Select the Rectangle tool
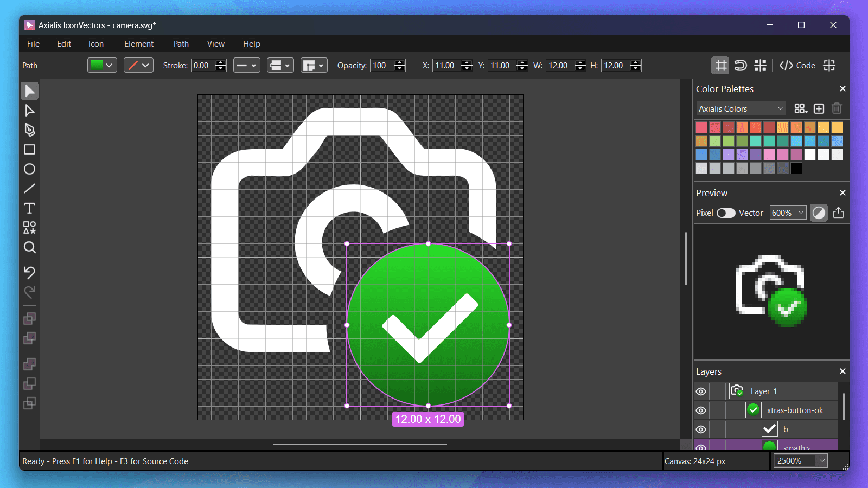The width and height of the screenshot is (868, 488). (30, 150)
